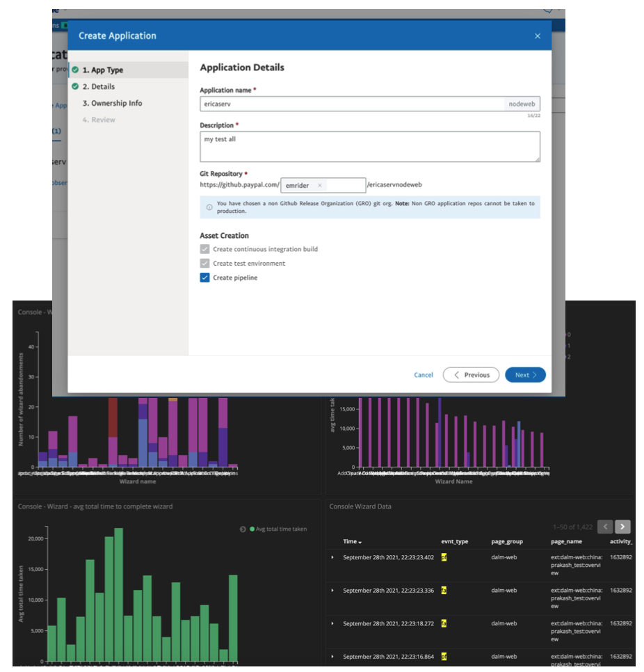
Task: Sort Console Wizard Data by Time column
Action: (352, 542)
